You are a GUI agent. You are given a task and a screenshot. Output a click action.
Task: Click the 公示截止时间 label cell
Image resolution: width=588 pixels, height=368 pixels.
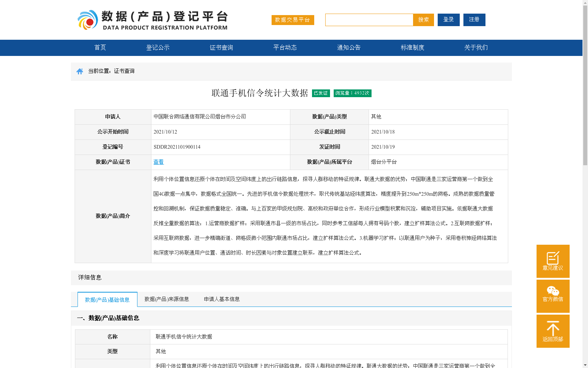tap(330, 132)
